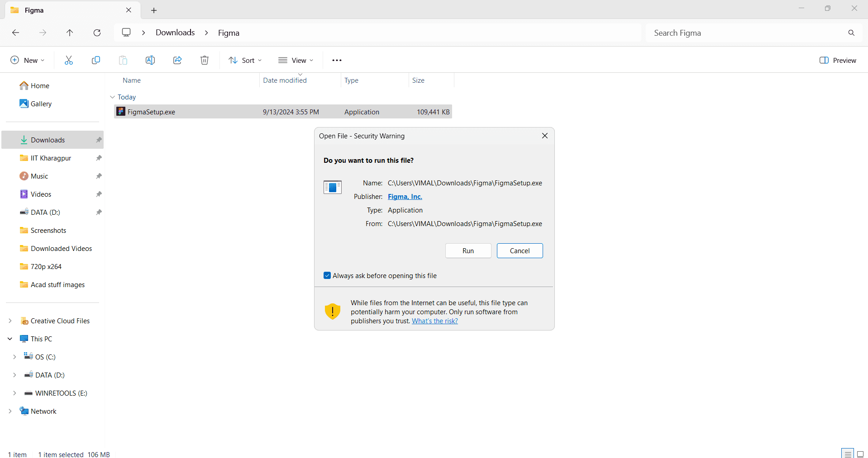Screen dimensions: 868x458
Task: Click the Rename icon in the toolbar
Action: (150, 60)
